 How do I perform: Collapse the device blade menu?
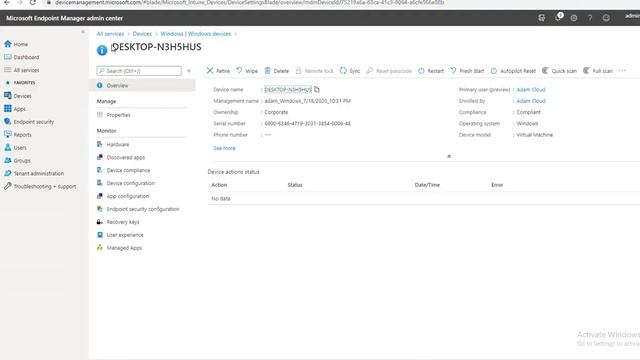tap(189, 71)
